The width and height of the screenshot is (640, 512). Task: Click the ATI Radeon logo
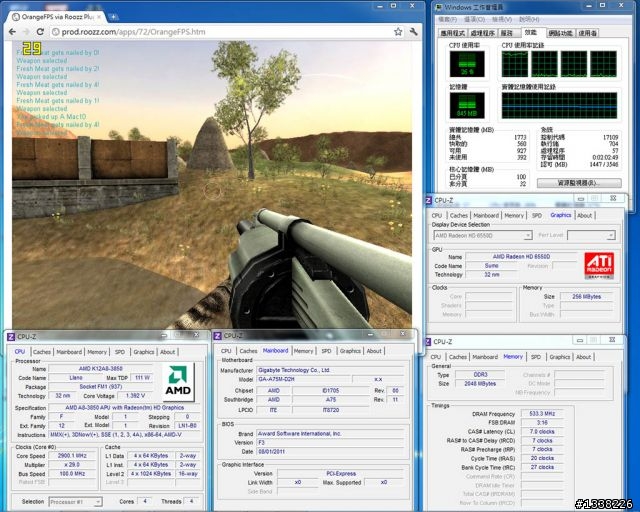[x=599, y=265]
